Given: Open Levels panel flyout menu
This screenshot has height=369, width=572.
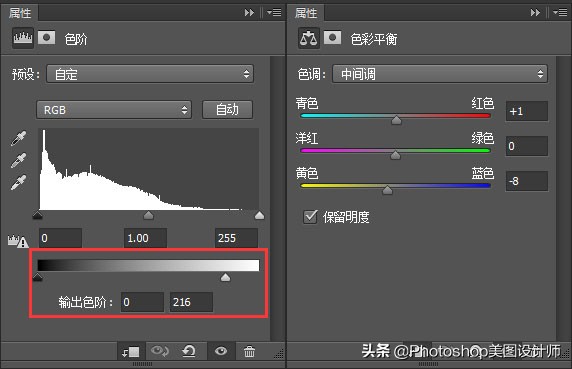Looking at the screenshot, I should tap(274, 13).
